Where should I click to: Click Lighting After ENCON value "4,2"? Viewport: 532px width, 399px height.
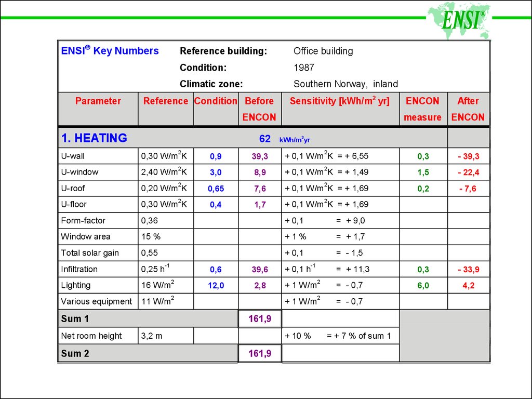point(469,285)
